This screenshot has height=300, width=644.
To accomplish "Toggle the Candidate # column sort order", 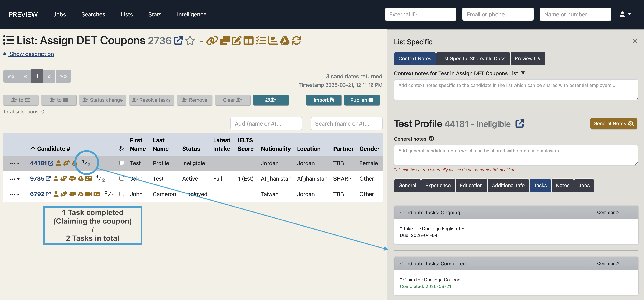I will click(33, 148).
